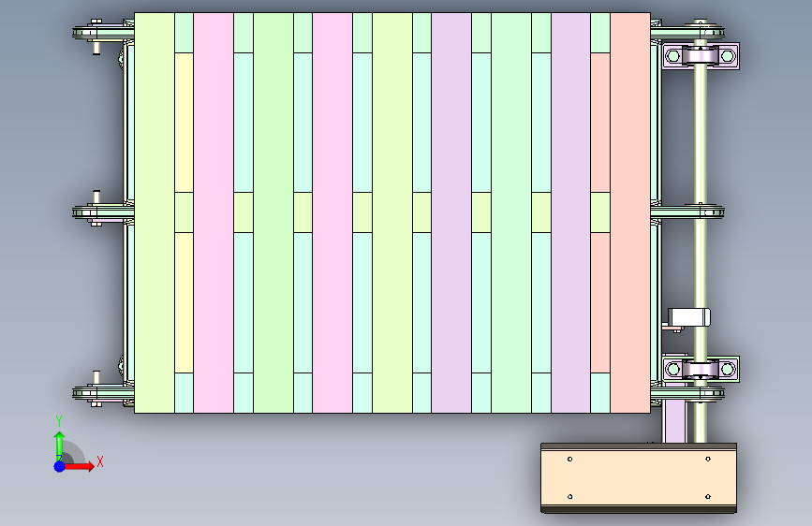812x526 pixels.
Task: Click the blue Z origin ball of triad
Action: click(60, 466)
